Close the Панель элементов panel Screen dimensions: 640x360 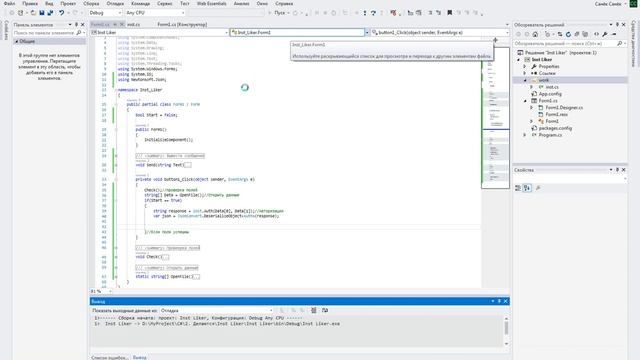83,24
